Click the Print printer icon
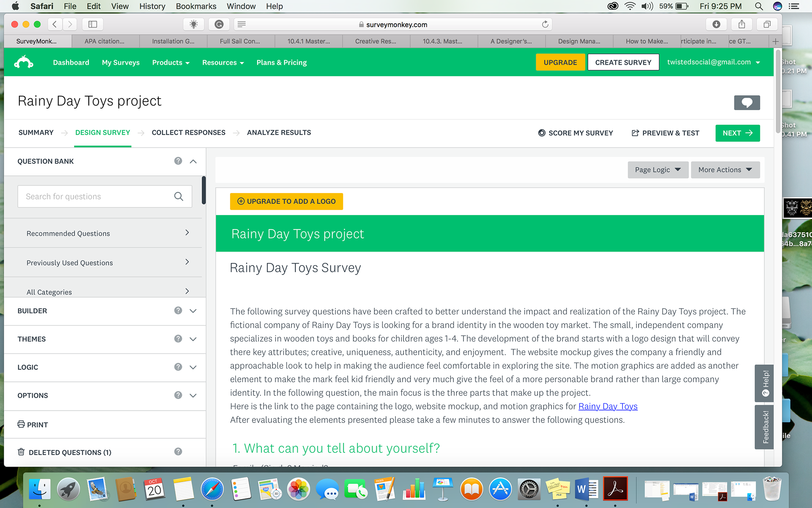Image resolution: width=812 pixels, height=508 pixels. pos(21,424)
